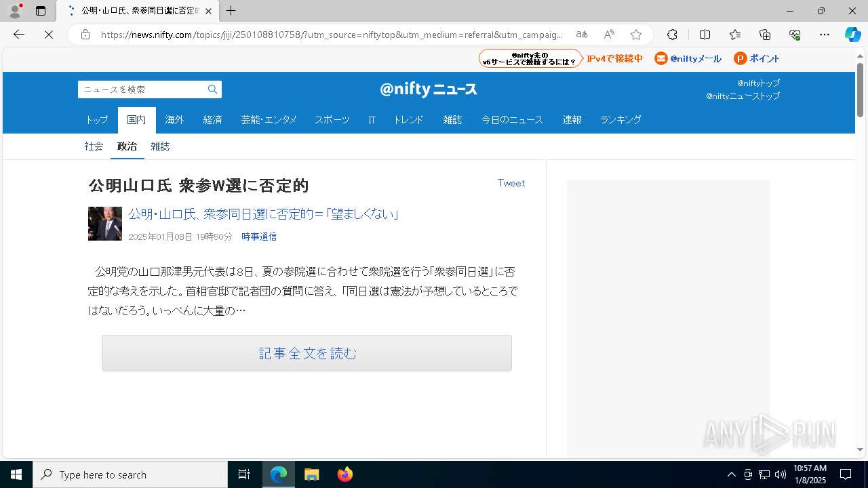Stop loading the page
The height and width of the screenshot is (488, 868).
(49, 35)
